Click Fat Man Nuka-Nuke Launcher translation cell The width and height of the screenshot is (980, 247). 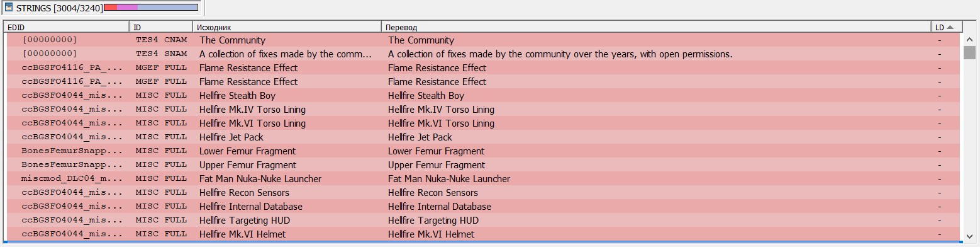(656, 179)
